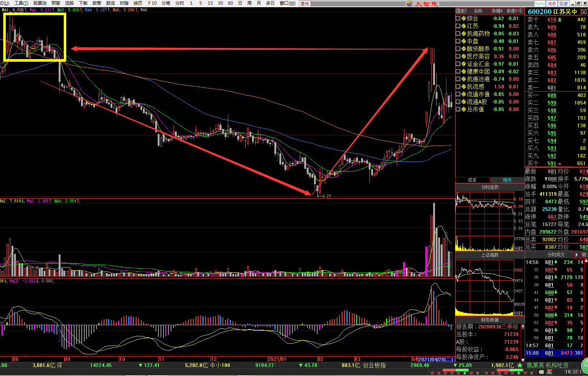Toggle checkbox for 医疗美容 row
The width and height of the screenshot is (588, 376).
(458, 56)
